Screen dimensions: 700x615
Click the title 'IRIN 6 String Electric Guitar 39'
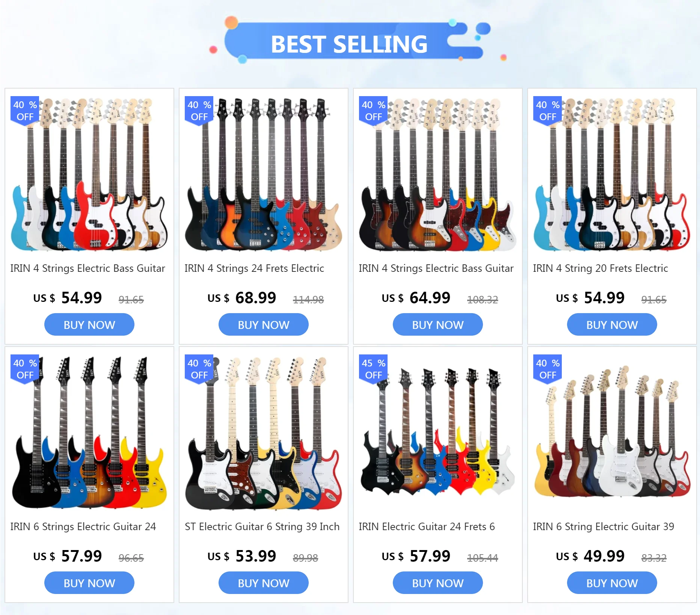[603, 527]
